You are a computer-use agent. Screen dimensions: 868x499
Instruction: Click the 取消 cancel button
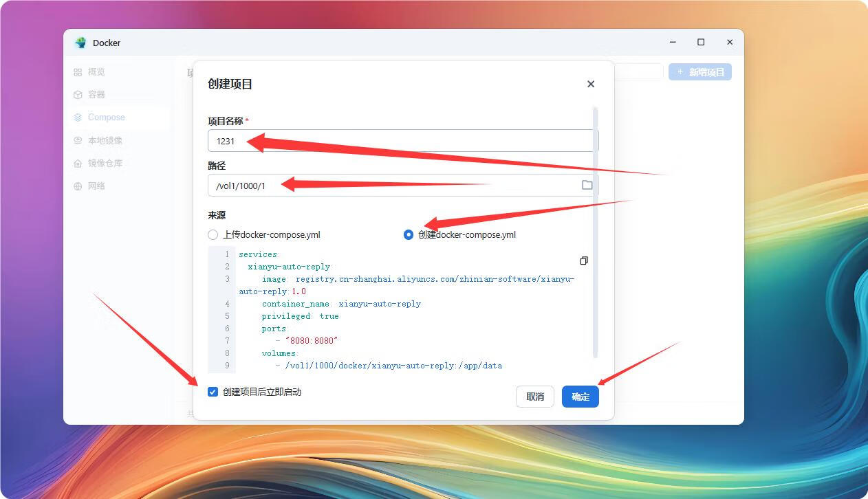pos(535,397)
